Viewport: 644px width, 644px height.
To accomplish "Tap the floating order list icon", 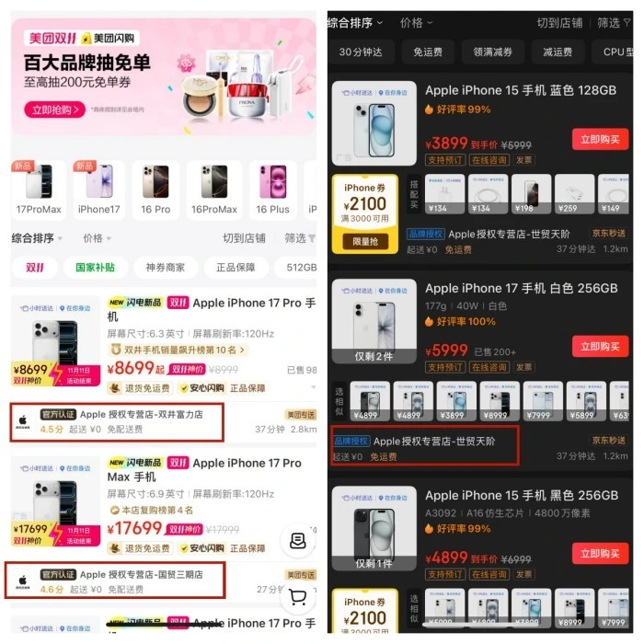I will pos(297,541).
